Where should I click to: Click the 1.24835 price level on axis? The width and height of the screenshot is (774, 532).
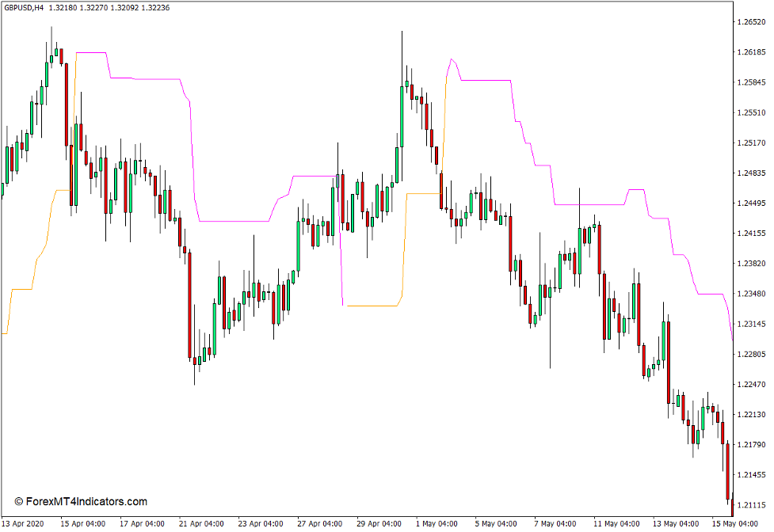[750, 173]
